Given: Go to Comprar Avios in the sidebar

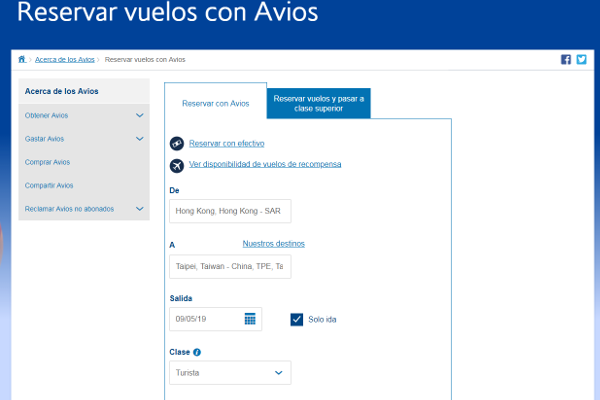Looking at the screenshot, I should coord(47,162).
